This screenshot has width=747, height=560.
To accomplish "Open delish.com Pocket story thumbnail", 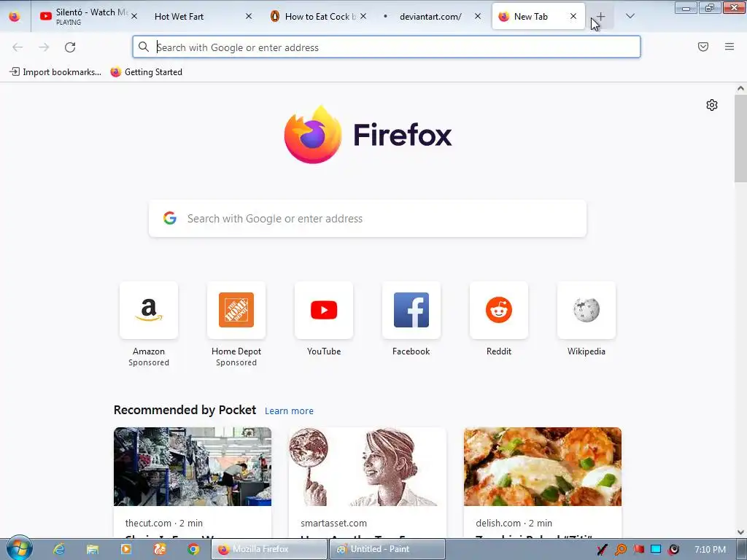I will click(543, 467).
